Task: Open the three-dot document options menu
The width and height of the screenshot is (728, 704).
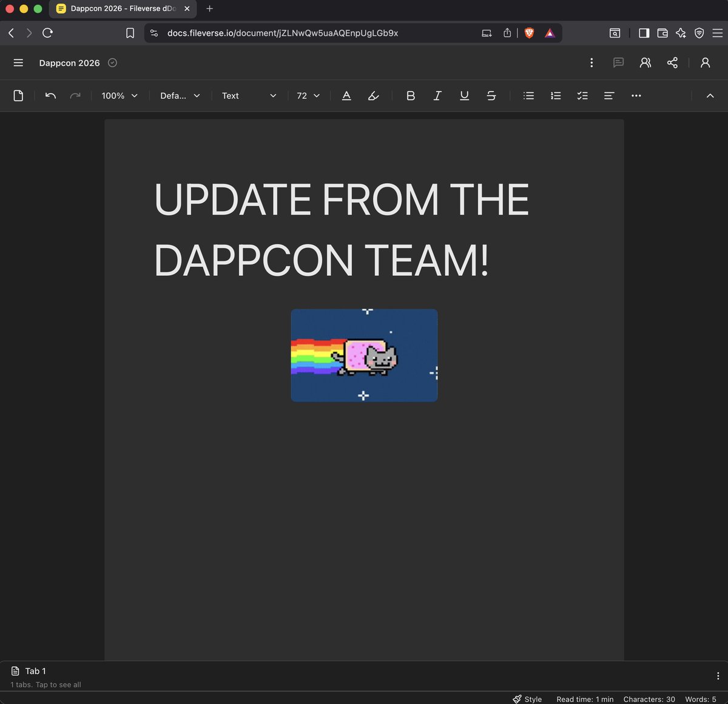Action: click(x=591, y=62)
